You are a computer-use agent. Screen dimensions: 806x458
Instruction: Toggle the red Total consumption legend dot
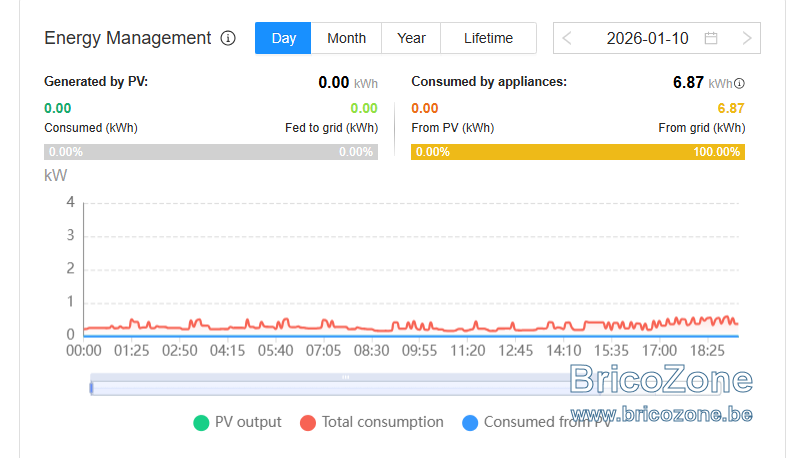[x=308, y=423]
